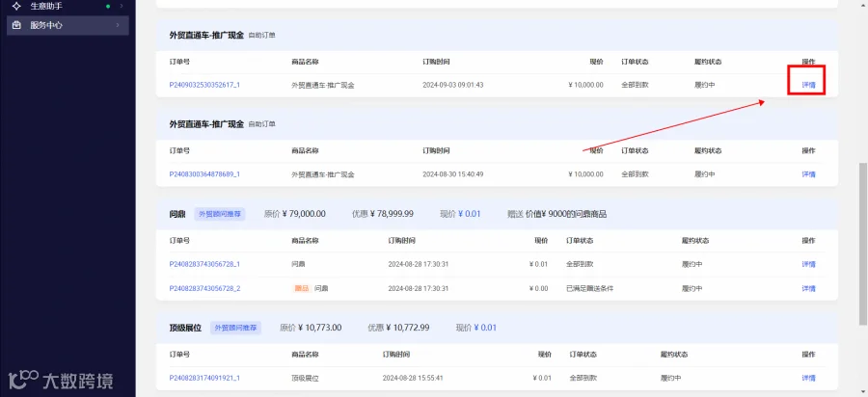Open order P2408283174091921_1 link
868x397 pixels.
coord(204,378)
